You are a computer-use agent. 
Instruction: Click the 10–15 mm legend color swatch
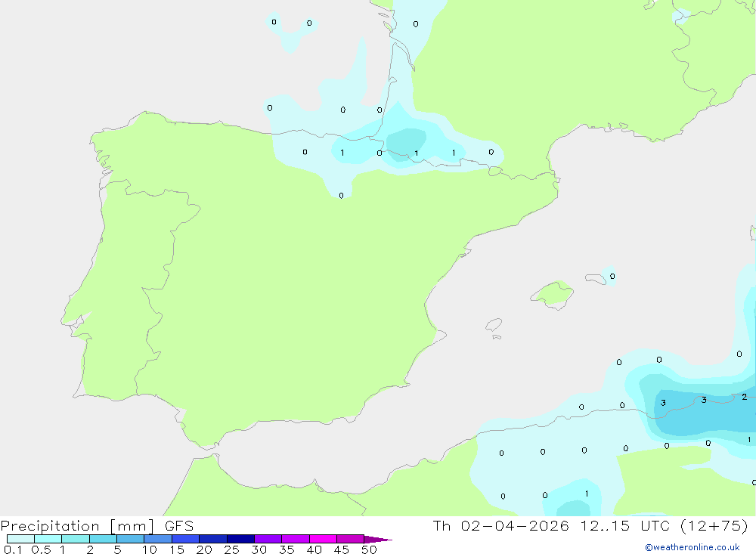click(x=158, y=539)
